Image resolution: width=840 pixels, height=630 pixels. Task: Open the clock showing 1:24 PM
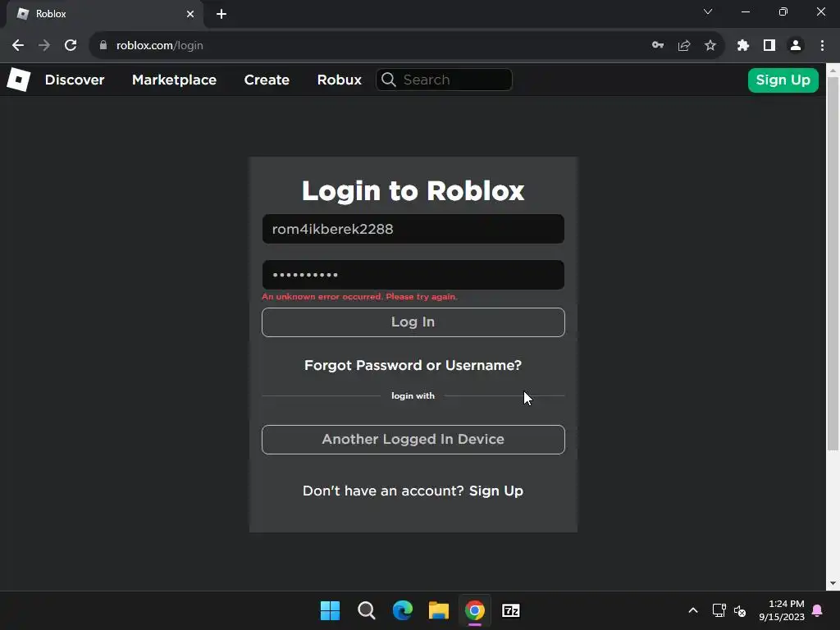click(782, 610)
